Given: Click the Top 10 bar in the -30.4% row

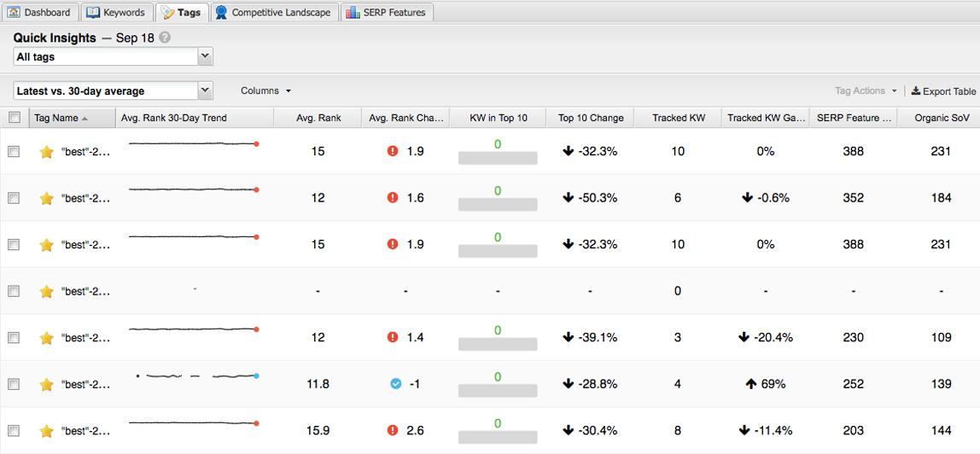Looking at the screenshot, I should tap(498, 437).
